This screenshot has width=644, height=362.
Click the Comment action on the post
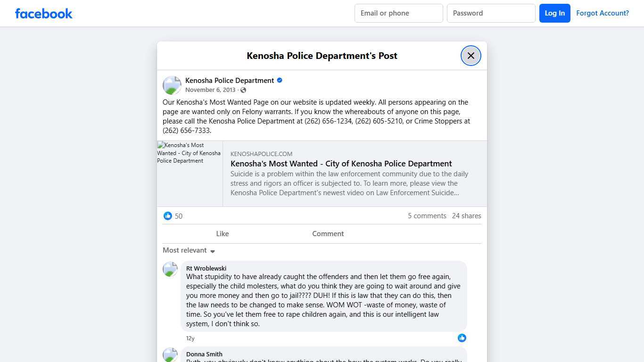(328, 233)
